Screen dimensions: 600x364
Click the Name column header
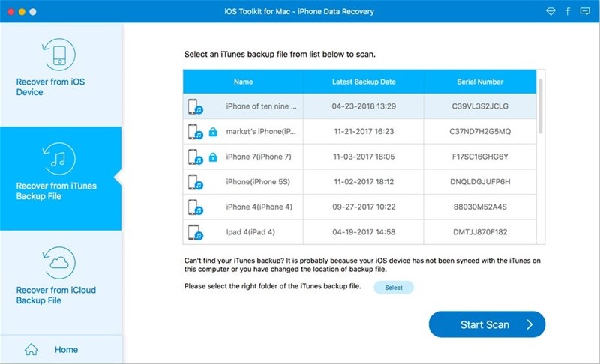click(243, 82)
